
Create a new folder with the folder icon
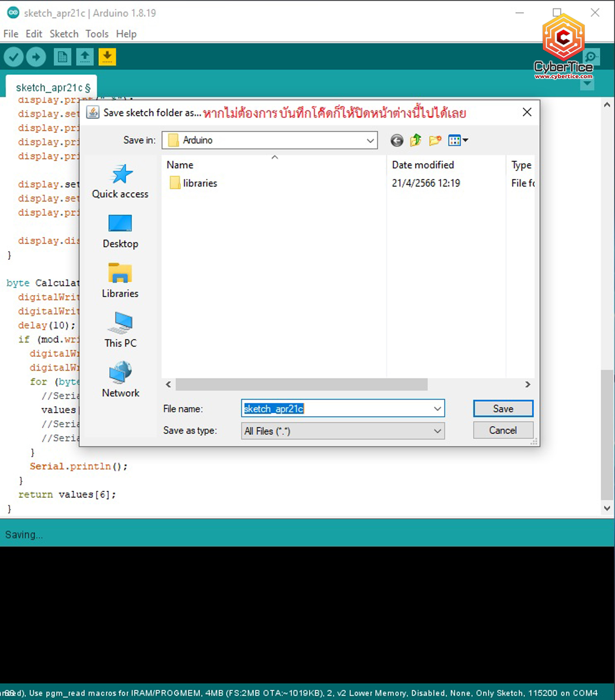pyautogui.click(x=435, y=140)
